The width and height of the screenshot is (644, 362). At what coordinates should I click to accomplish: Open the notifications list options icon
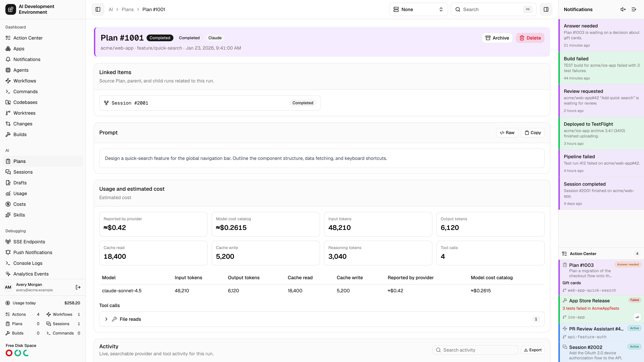(x=634, y=10)
